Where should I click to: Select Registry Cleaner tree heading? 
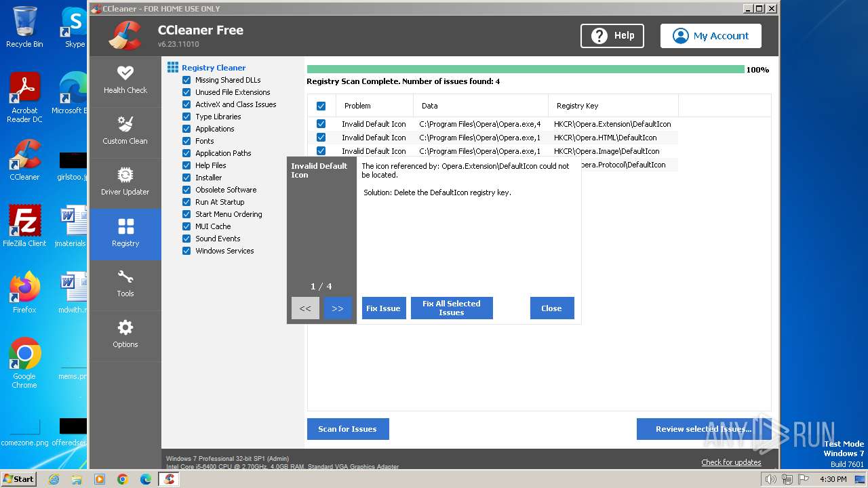pyautogui.click(x=214, y=68)
